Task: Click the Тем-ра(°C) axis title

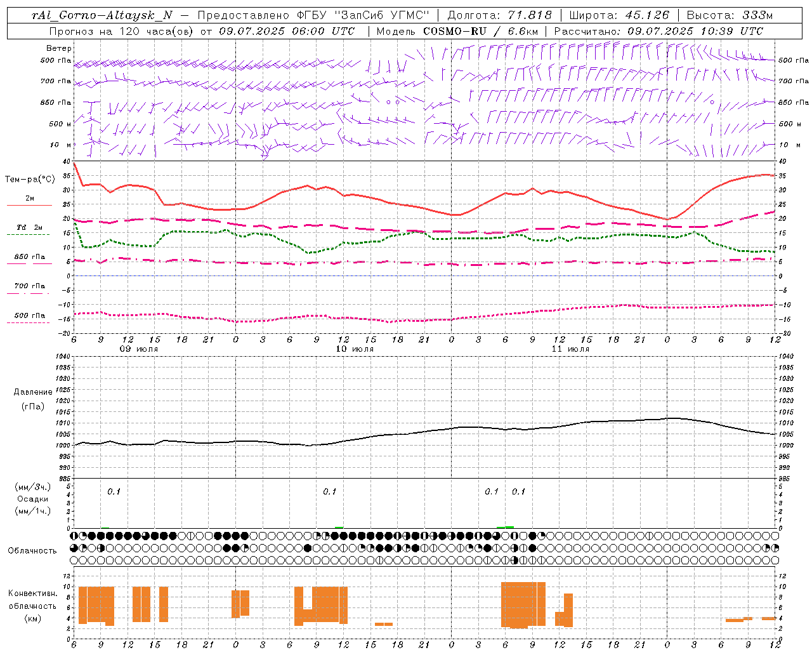Action: point(29,180)
